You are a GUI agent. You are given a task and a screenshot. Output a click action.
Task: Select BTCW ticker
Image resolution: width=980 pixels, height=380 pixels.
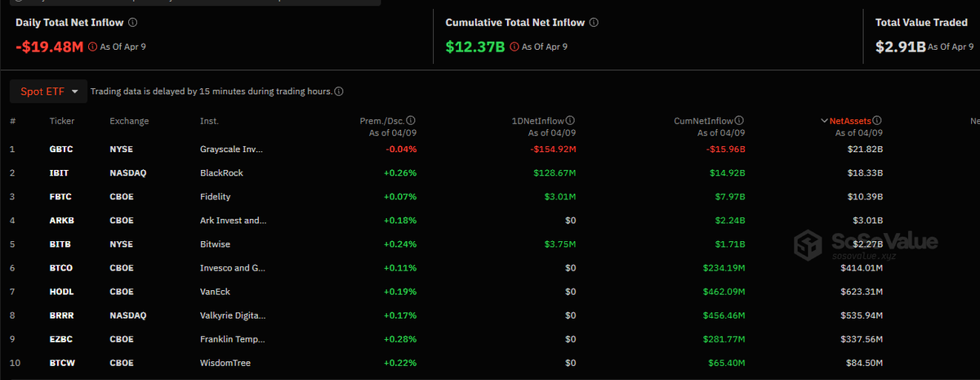(63, 363)
